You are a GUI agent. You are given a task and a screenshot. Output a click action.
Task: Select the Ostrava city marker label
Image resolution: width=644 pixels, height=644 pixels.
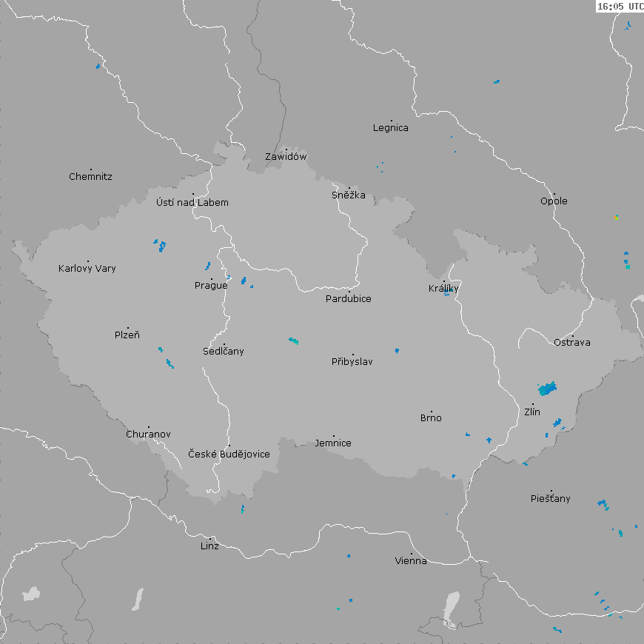(572, 343)
